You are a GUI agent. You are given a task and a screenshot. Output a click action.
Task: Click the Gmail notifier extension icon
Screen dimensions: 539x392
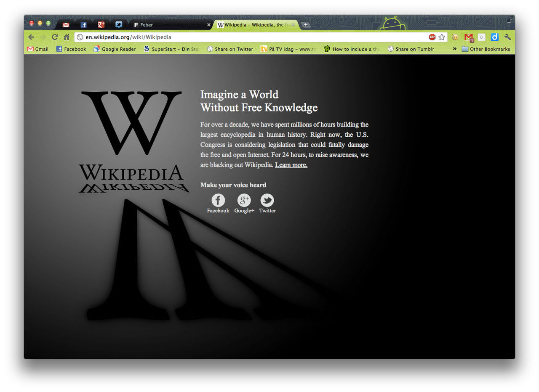pyautogui.click(x=469, y=37)
